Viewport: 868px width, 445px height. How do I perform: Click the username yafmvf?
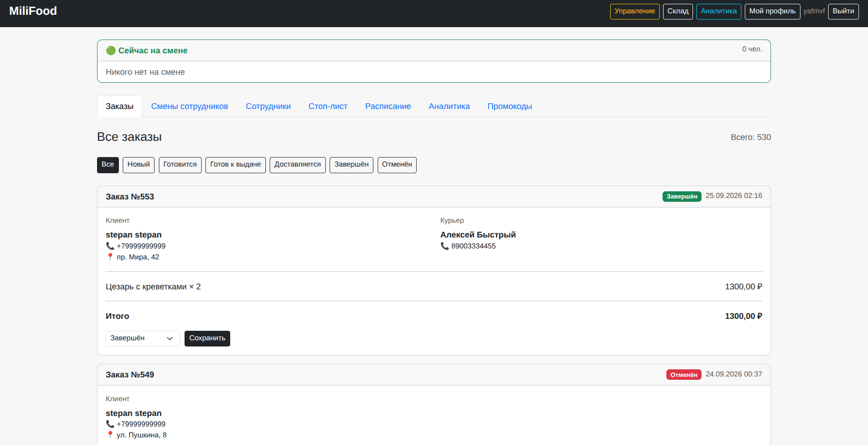[x=814, y=11]
